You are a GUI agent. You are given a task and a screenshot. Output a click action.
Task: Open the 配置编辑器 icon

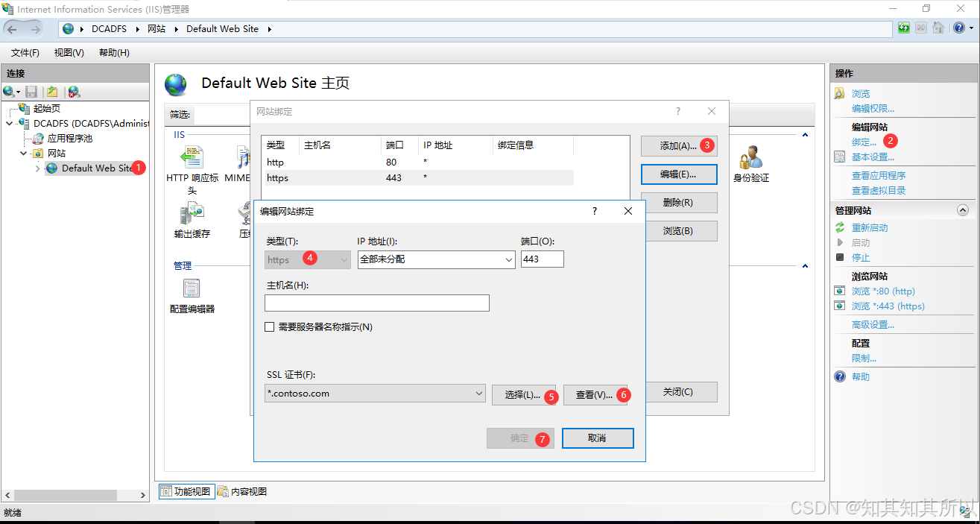pyautogui.click(x=192, y=288)
